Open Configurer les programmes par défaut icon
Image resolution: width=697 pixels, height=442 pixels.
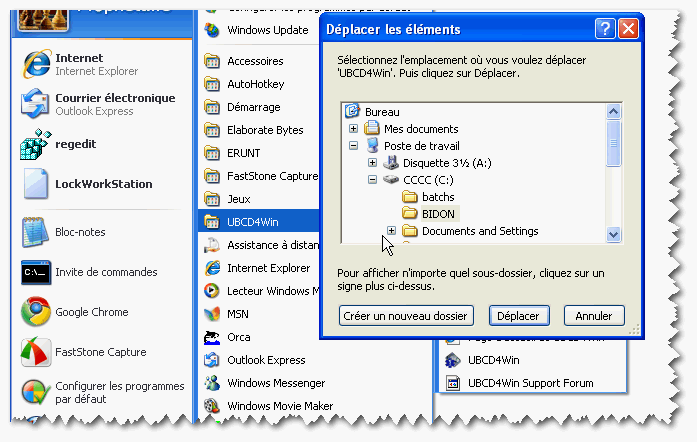coord(36,392)
